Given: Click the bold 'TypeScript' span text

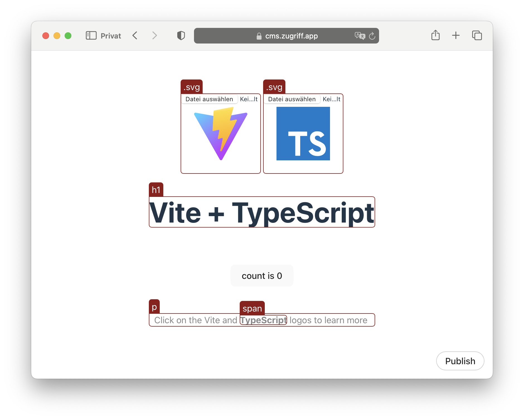Looking at the screenshot, I should [263, 320].
